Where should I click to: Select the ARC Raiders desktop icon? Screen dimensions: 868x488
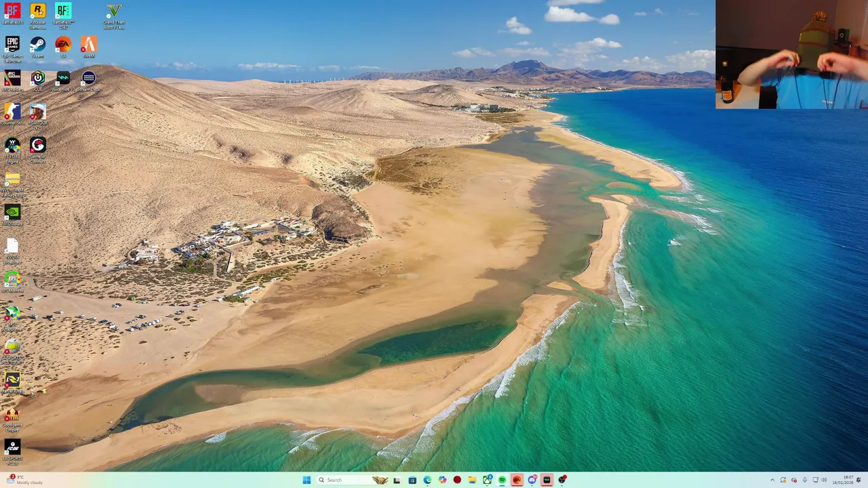click(12, 81)
